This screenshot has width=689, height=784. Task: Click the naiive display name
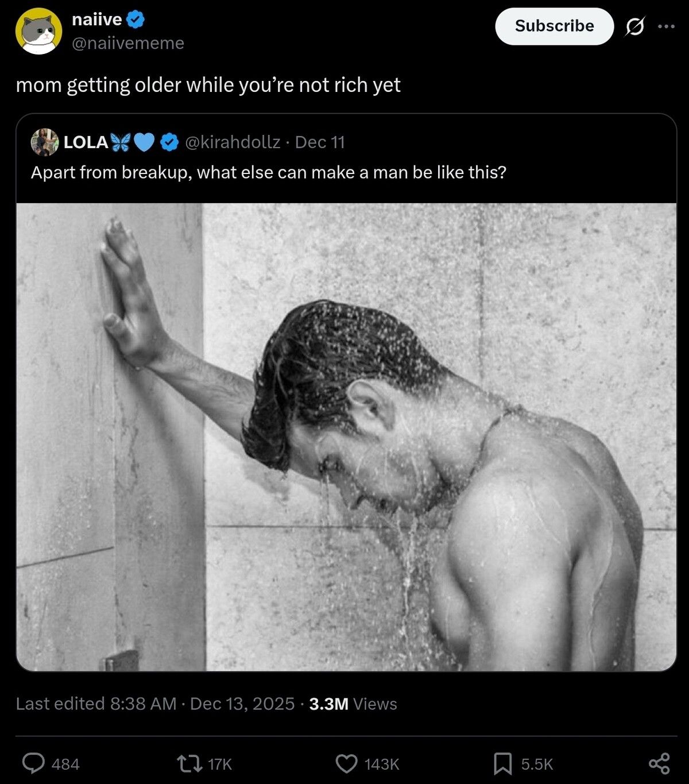tap(96, 20)
